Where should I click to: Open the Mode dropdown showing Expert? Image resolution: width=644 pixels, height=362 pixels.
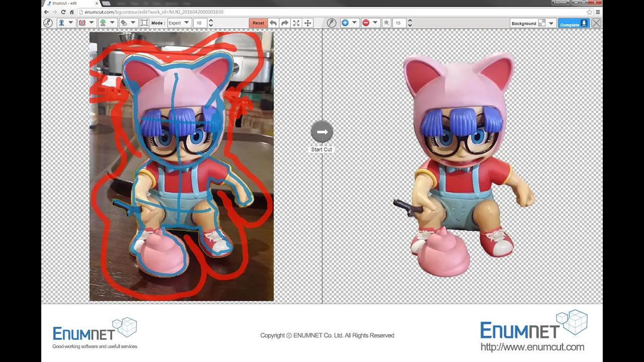coord(179,23)
